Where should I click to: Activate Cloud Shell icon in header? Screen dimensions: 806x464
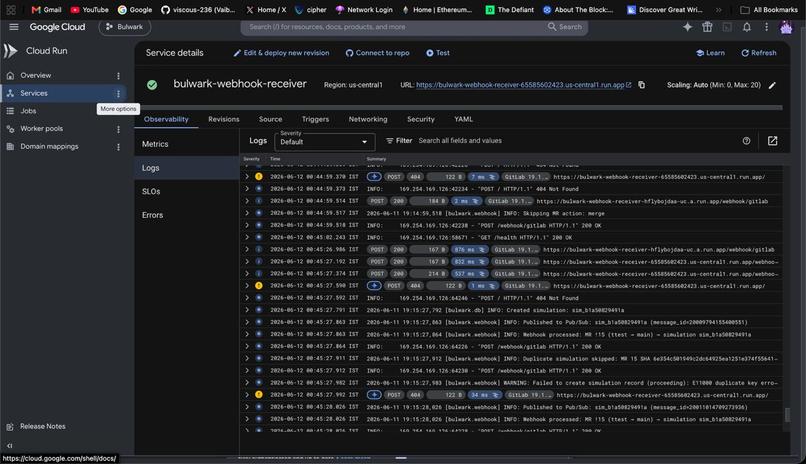pos(727,27)
